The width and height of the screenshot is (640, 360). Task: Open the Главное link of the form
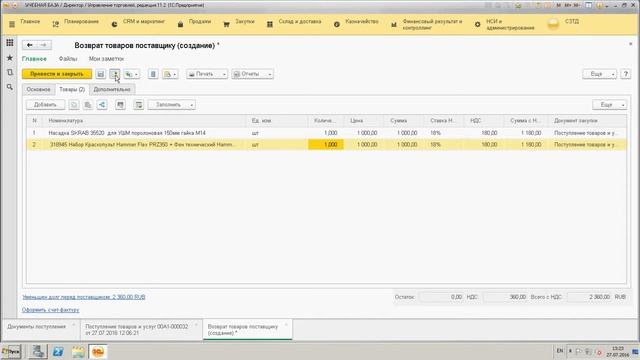(x=34, y=59)
